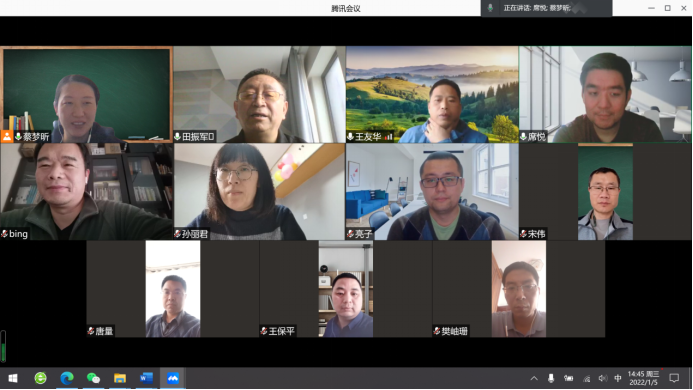
Task: Select 孙丽君's video tile
Action: [x=259, y=191]
